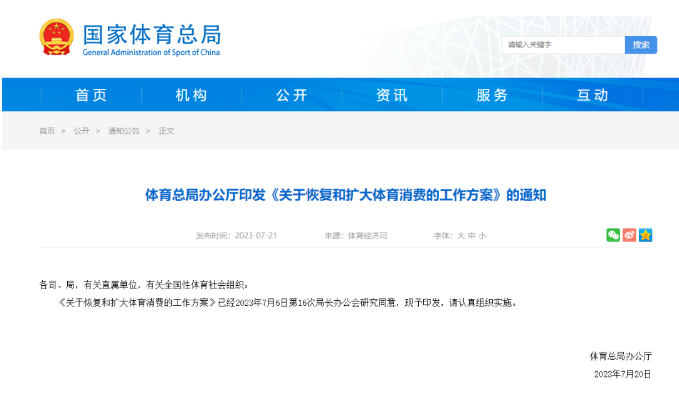Screen dimensions: 679x398
Task: Go to 通知公告 in the breadcrumb
Action: (x=124, y=131)
